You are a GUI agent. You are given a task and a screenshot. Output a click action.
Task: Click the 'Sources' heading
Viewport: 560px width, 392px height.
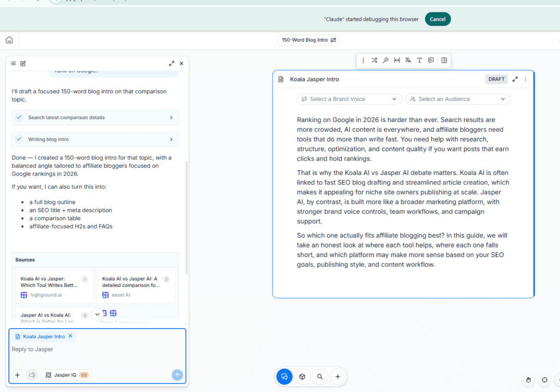pyautogui.click(x=25, y=260)
